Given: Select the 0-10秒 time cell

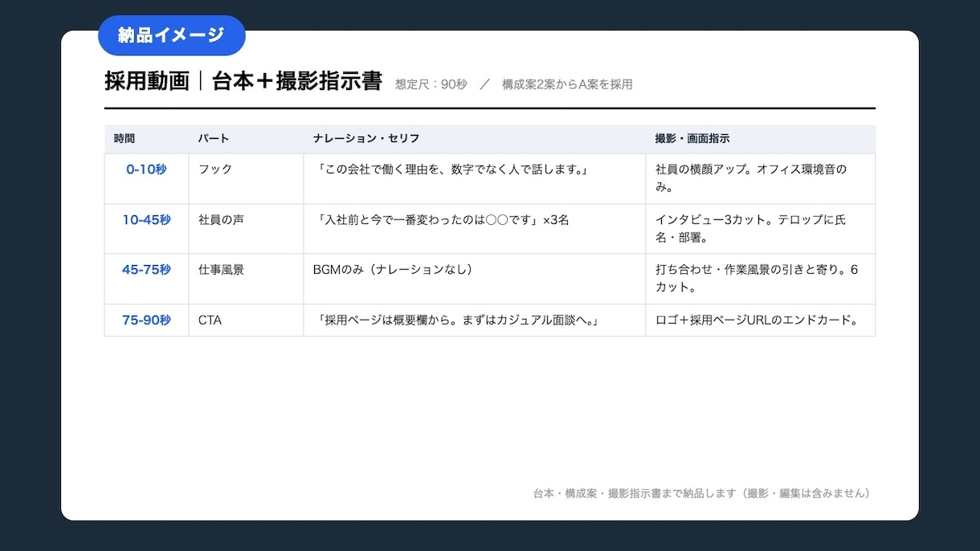Looking at the screenshot, I should click(x=146, y=178).
